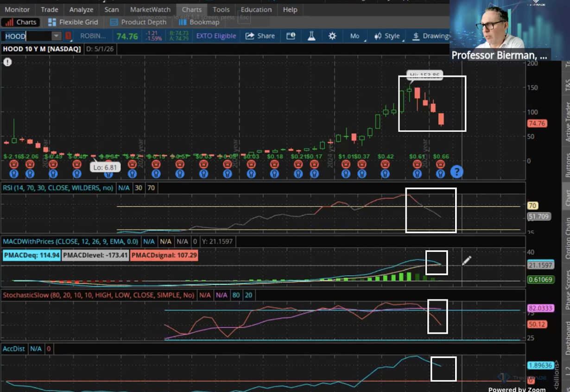This screenshot has width=570, height=392.
Task: Click the calendar alert icon beside Share
Action: pos(291,36)
